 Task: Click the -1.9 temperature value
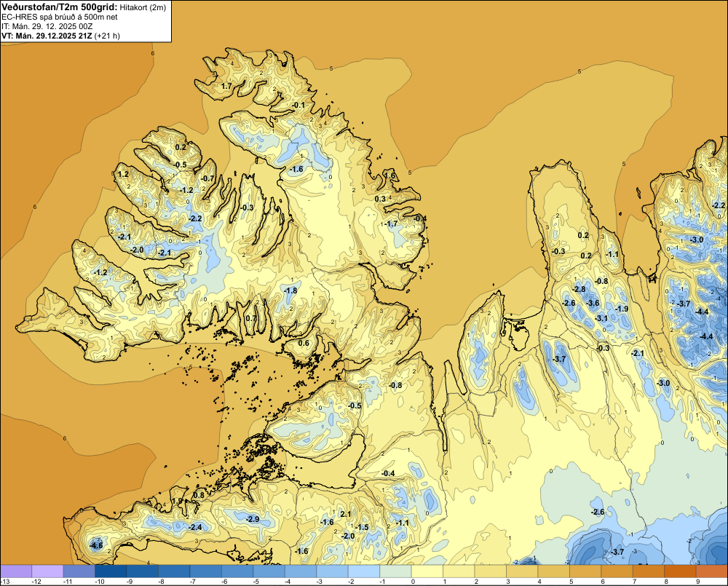click(622, 309)
